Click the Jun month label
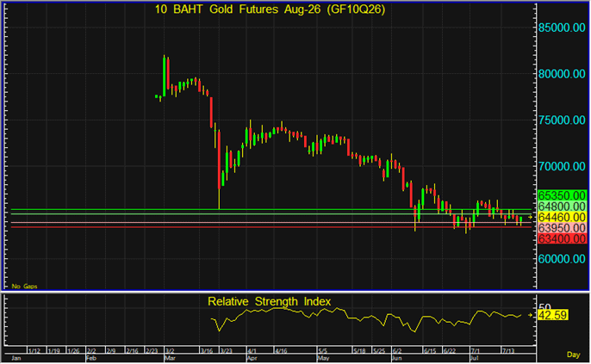591x364 pixels. pyautogui.click(x=397, y=358)
